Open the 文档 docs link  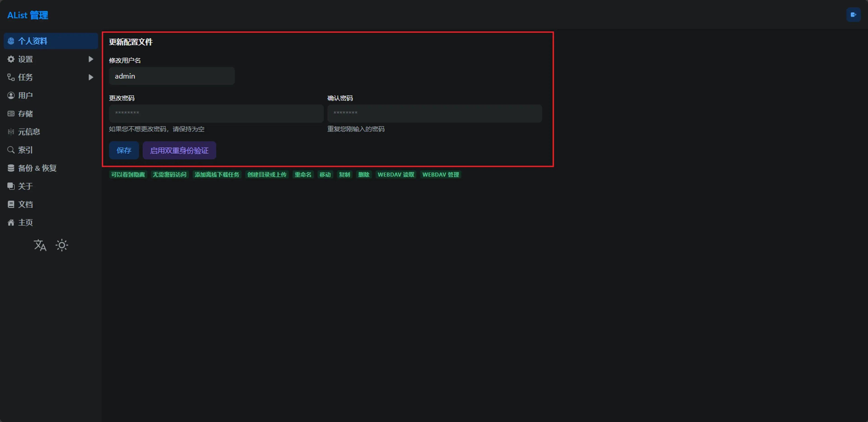(25, 204)
